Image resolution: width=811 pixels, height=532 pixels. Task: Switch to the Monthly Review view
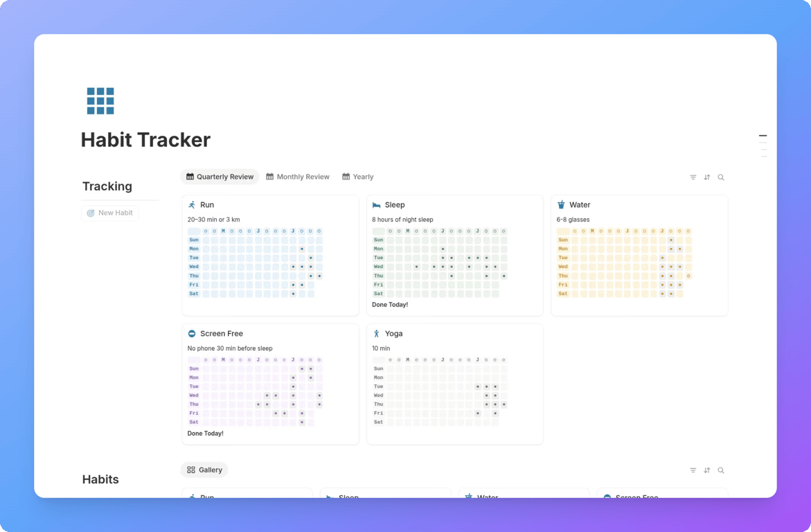click(x=297, y=177)
